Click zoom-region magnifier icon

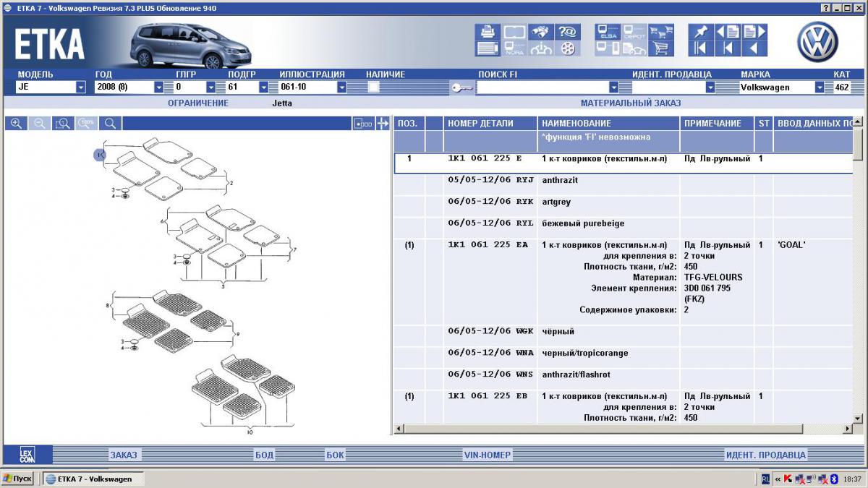tap(63, 124)
